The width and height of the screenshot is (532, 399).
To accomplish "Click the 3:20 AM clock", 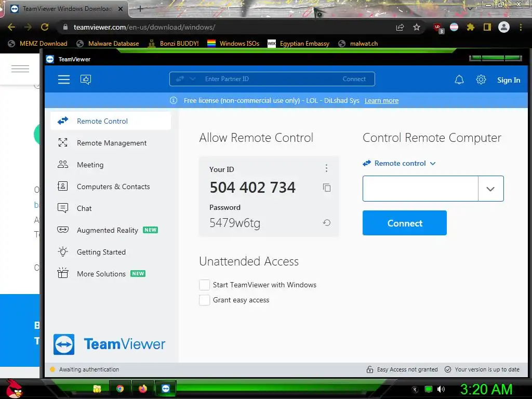I will pyautogui.click(x=486, y=389).
